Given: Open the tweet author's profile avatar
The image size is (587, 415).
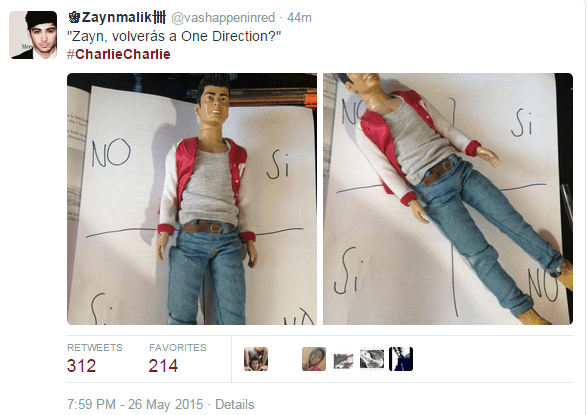Looking at the screenshot, I should (x=33, y=35).
